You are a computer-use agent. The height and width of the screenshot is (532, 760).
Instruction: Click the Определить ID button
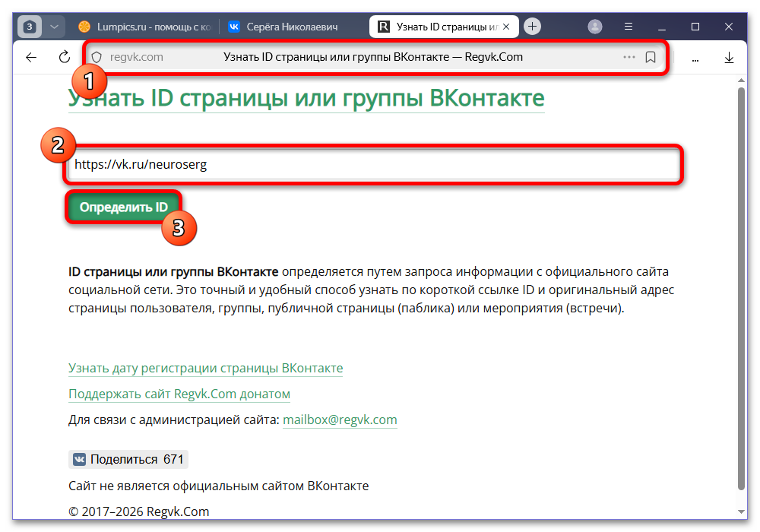pos(124,207)
